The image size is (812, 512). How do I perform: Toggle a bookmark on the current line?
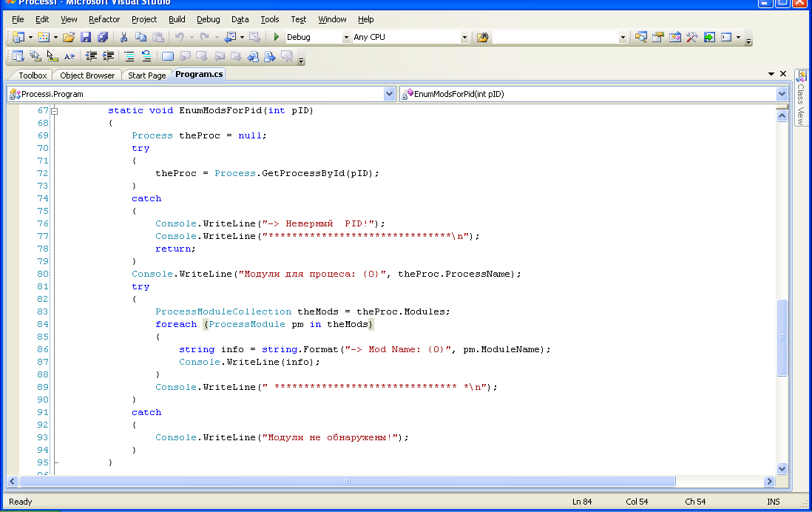168,56
